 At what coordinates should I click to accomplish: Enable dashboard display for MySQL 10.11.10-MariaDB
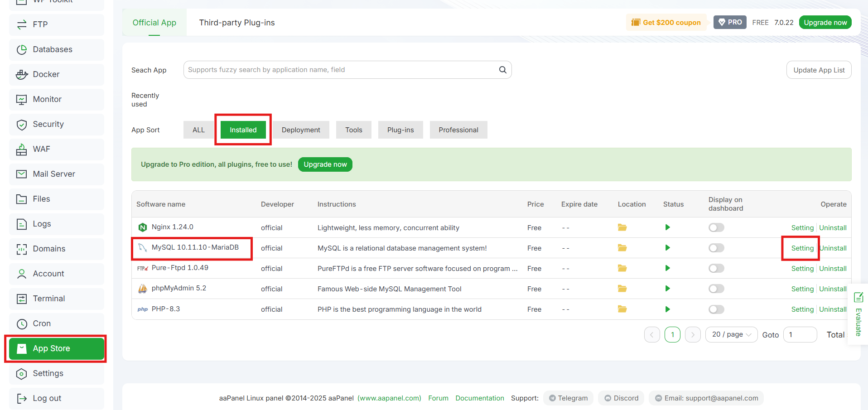[716, 248]
